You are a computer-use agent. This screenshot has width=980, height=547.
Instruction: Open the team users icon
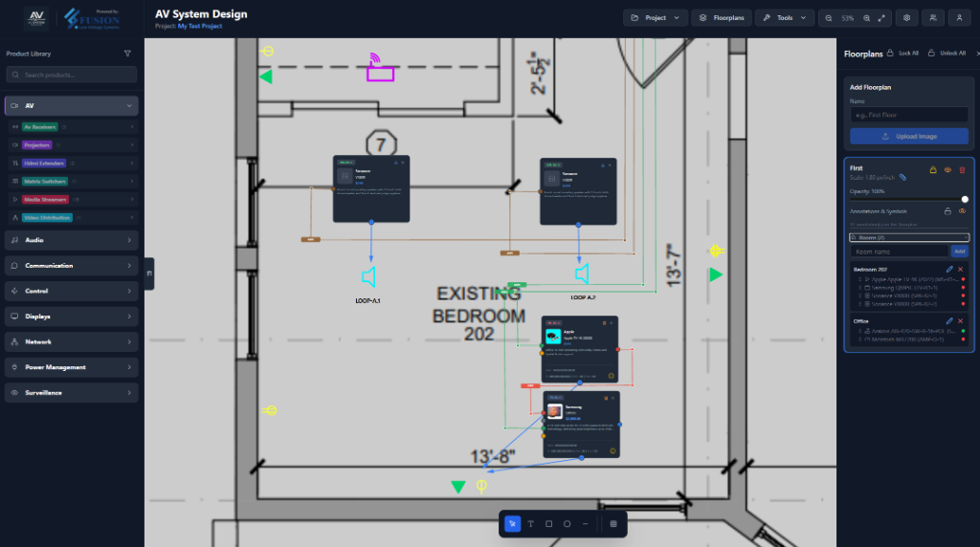point(933,18)
